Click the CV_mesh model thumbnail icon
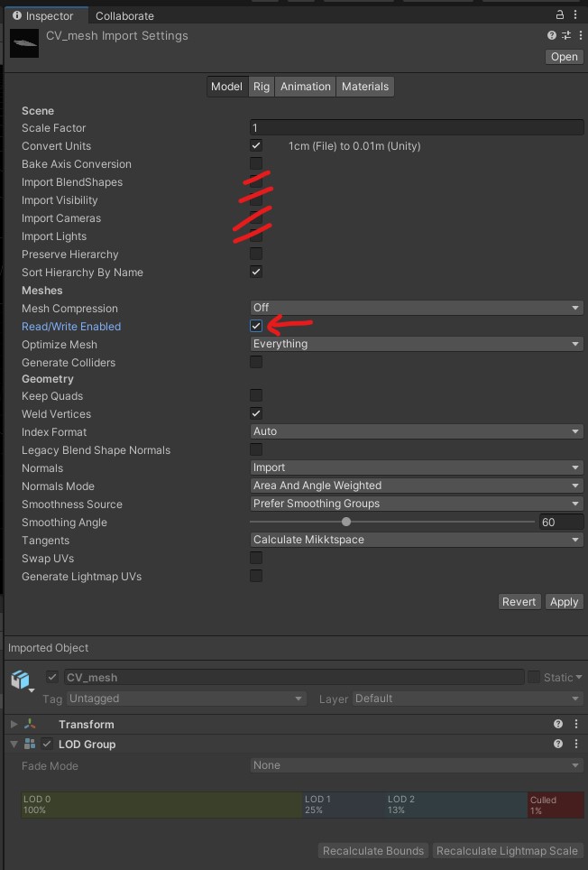Screen dimensions: 588x870 (24, 43)
